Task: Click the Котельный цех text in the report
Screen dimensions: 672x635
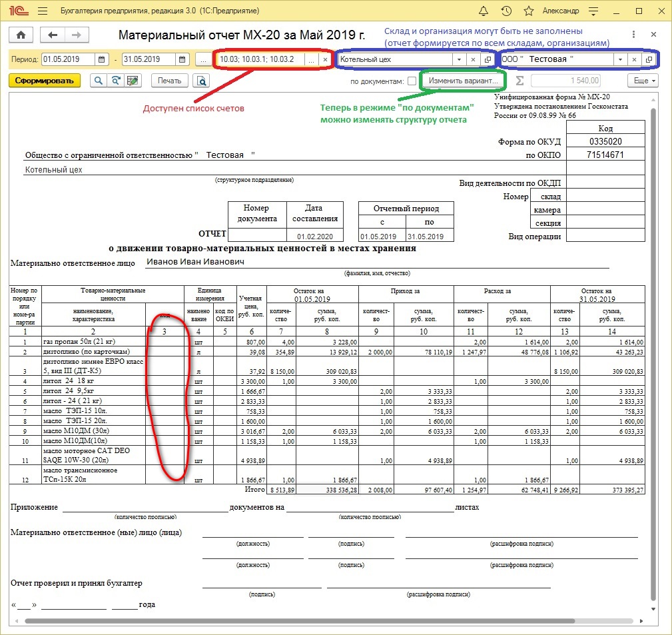Action: point(53,170)
